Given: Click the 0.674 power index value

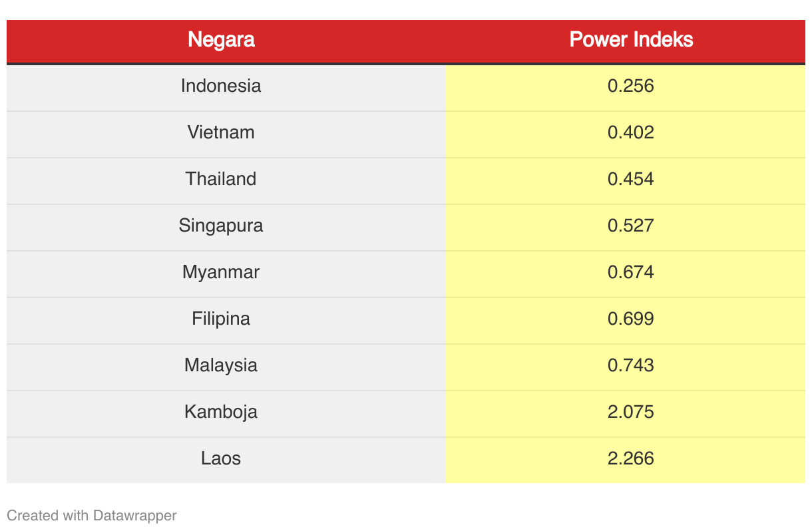Looking at the screenshot, I should coord(631,272).
